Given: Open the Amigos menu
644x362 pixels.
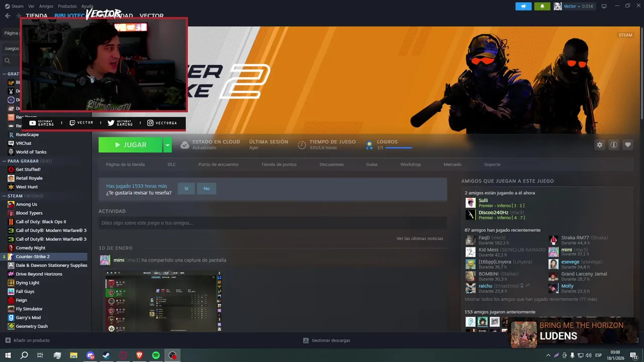Looking at the screenshot, I should [x=46, y=7].
